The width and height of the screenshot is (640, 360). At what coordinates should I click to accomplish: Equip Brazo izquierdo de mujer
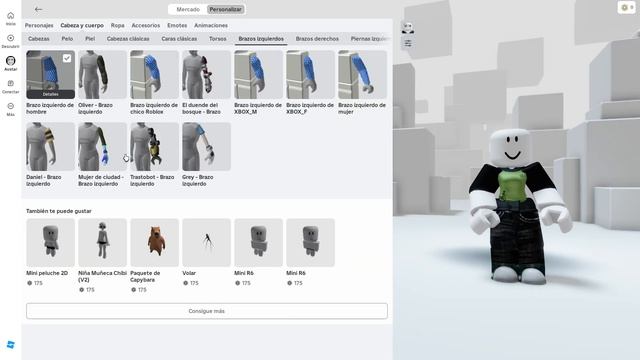pyautogui.click(x=362, y=74)
